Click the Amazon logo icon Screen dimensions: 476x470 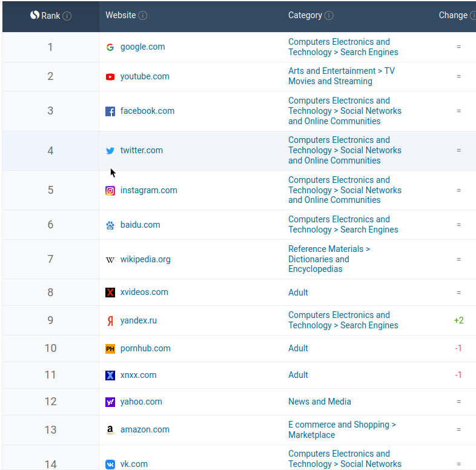[x=110, y=430]
